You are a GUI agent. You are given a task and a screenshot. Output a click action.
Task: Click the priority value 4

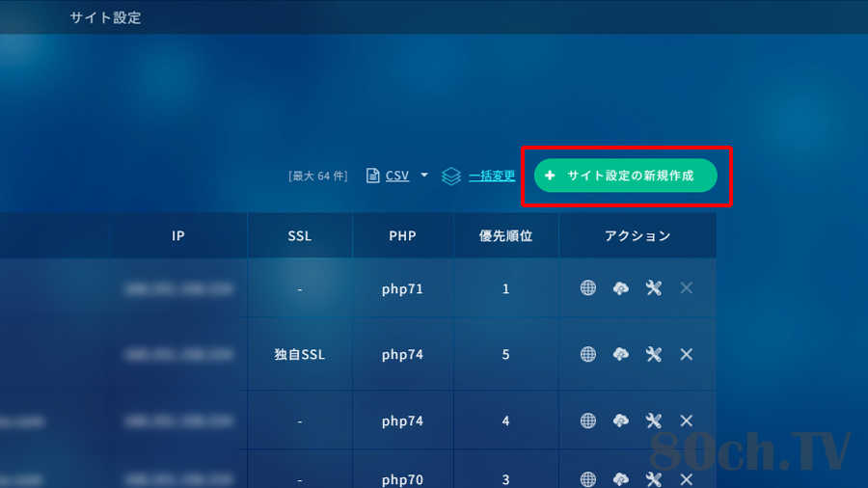[506, 421]
